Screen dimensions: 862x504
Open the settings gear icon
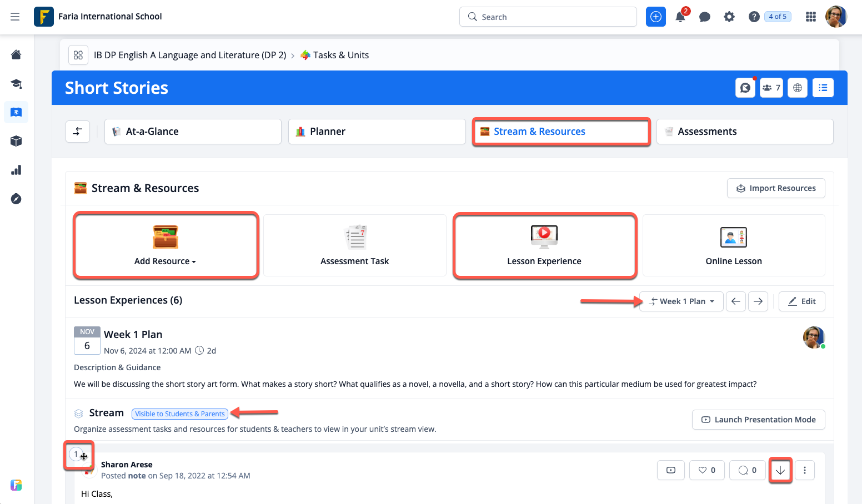click(x=729, y=17)
